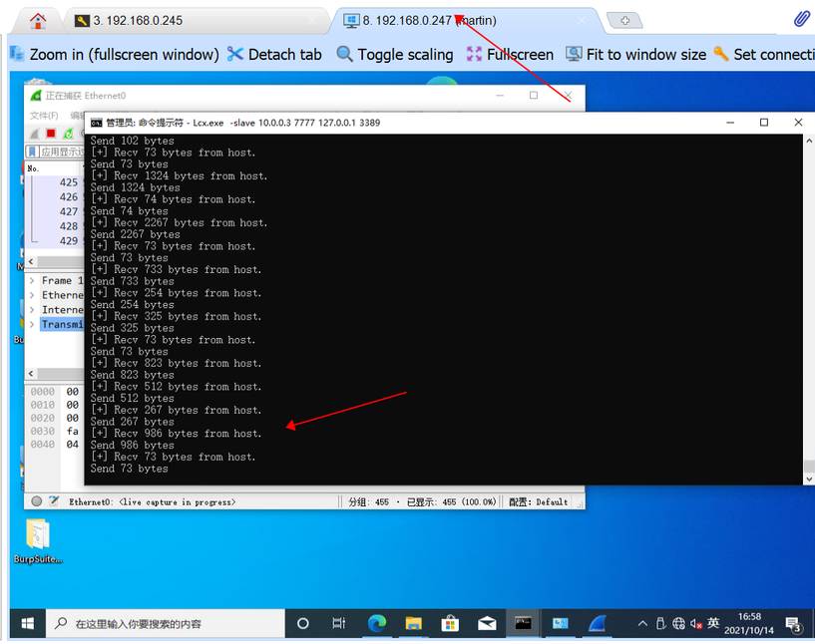
Task: Open Microsoft Edge from the taskbar
Action: 377,623
